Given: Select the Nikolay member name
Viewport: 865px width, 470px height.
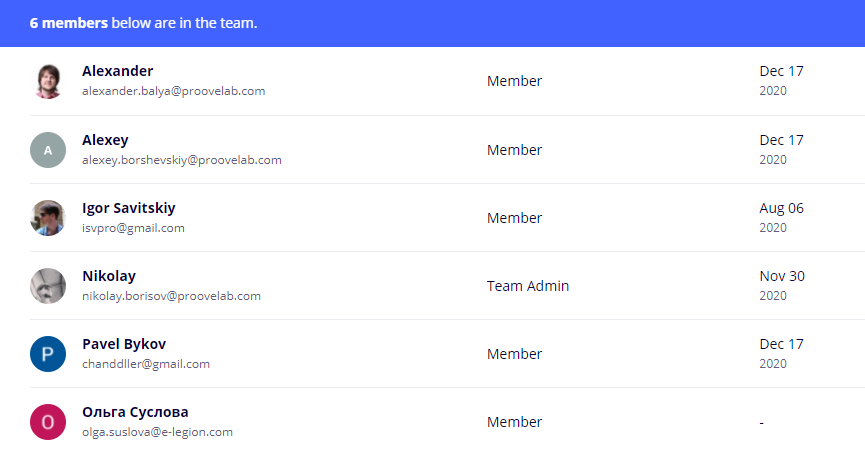Looking at the screenshot, I should 109,276.
